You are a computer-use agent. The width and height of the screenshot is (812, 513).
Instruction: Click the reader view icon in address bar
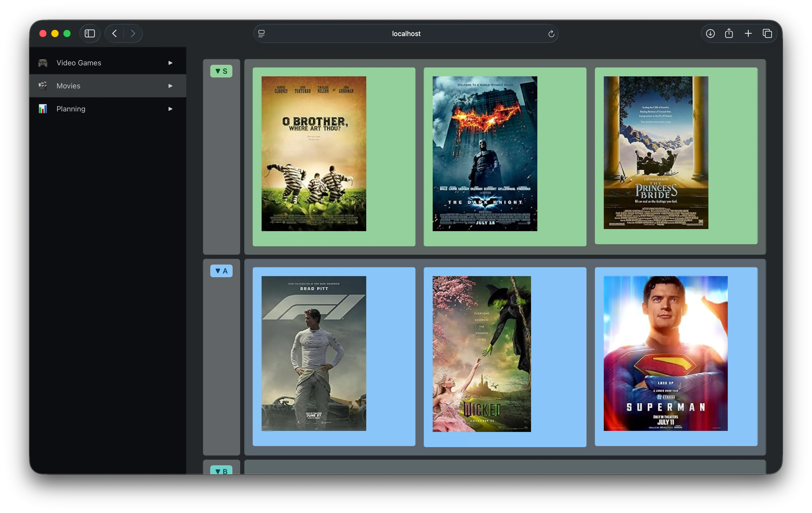261,33
